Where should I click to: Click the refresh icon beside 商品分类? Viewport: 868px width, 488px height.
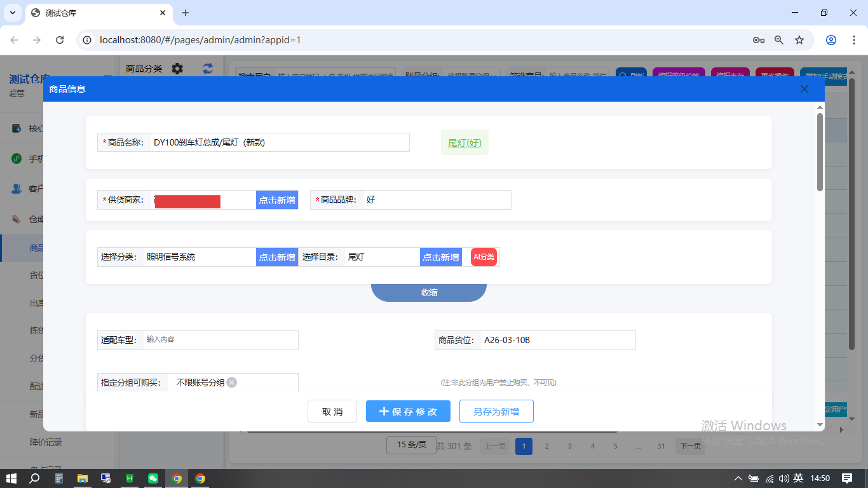pos(207,69)
